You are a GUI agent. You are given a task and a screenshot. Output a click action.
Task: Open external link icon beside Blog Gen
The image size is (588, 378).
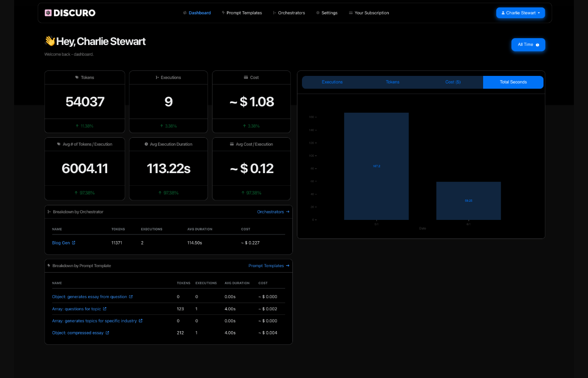click(x=74, y=243)
